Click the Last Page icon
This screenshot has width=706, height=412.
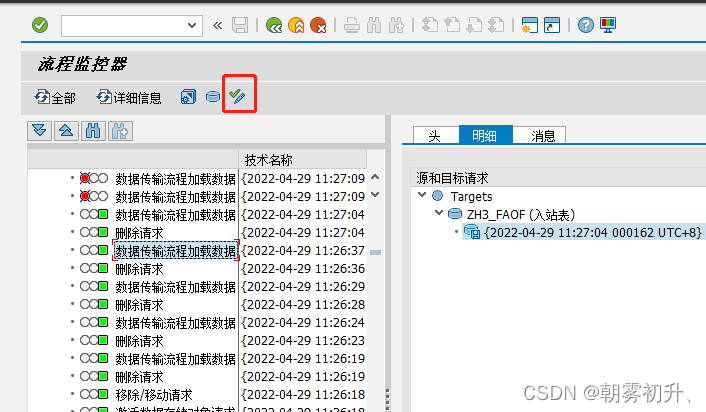pos(496,25)
